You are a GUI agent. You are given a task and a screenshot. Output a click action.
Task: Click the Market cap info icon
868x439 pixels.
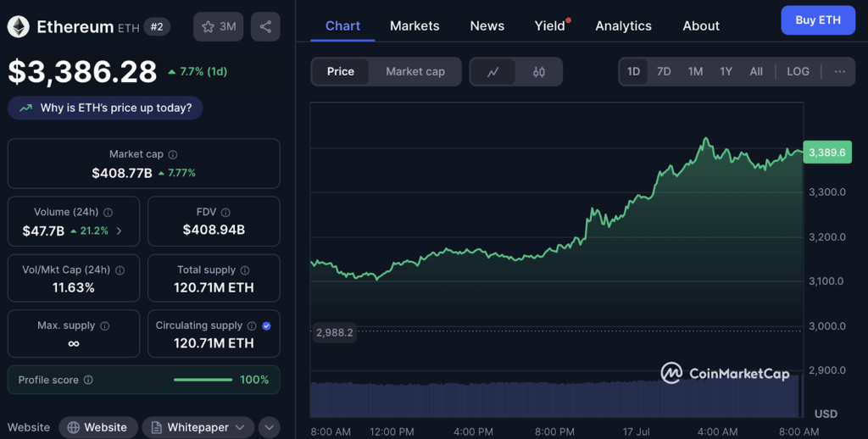point(173,155)
